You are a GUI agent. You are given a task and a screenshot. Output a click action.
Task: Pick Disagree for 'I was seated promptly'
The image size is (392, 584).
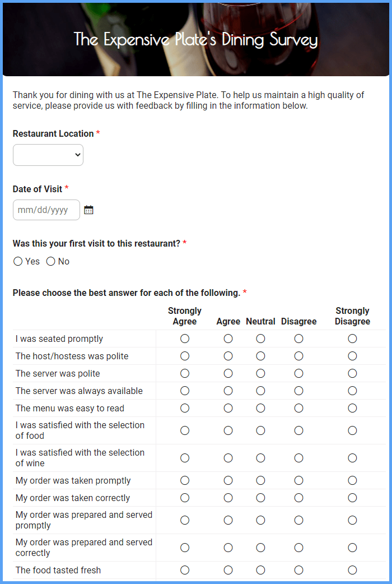pyautogui.click(x=298, y=339)
